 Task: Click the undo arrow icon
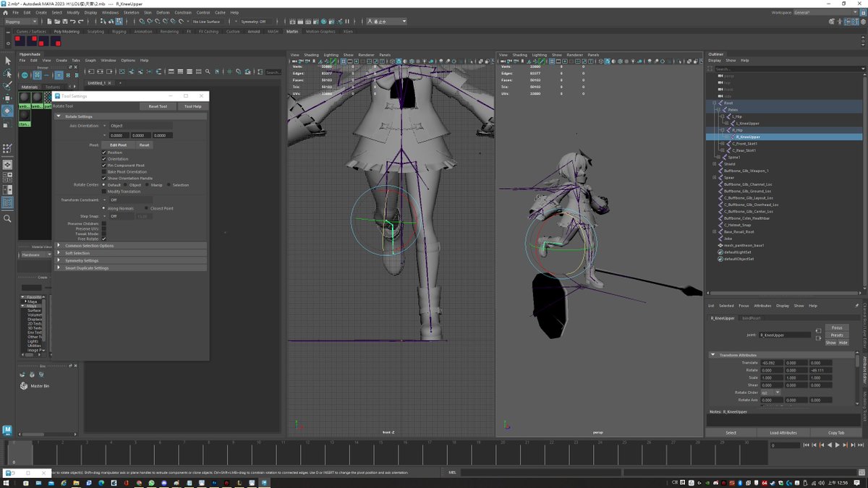74,22
